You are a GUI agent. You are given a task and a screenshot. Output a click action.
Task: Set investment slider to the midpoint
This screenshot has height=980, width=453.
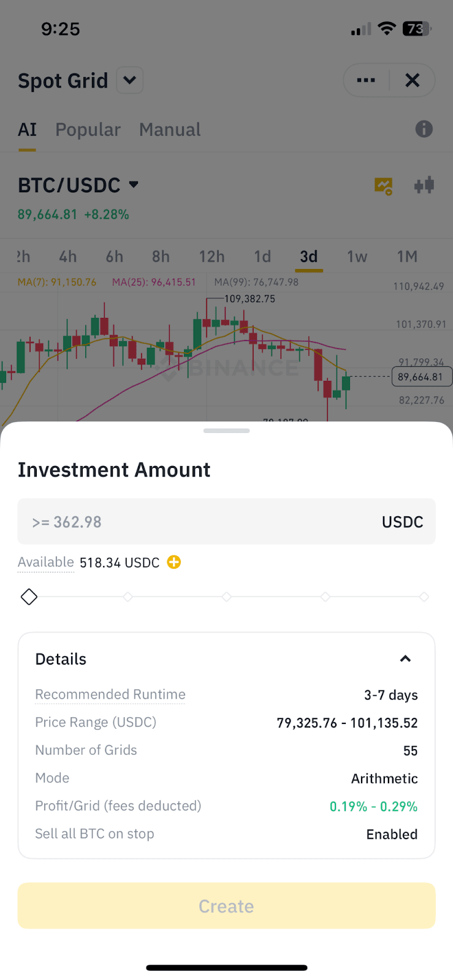(x=227, y=597)
